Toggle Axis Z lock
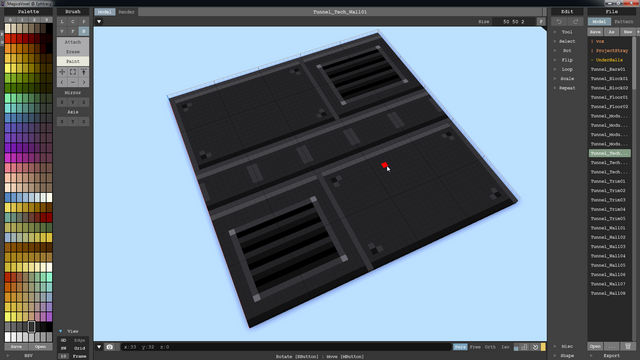The width and height of the screenshot is (640, 360). pos(84,122)
